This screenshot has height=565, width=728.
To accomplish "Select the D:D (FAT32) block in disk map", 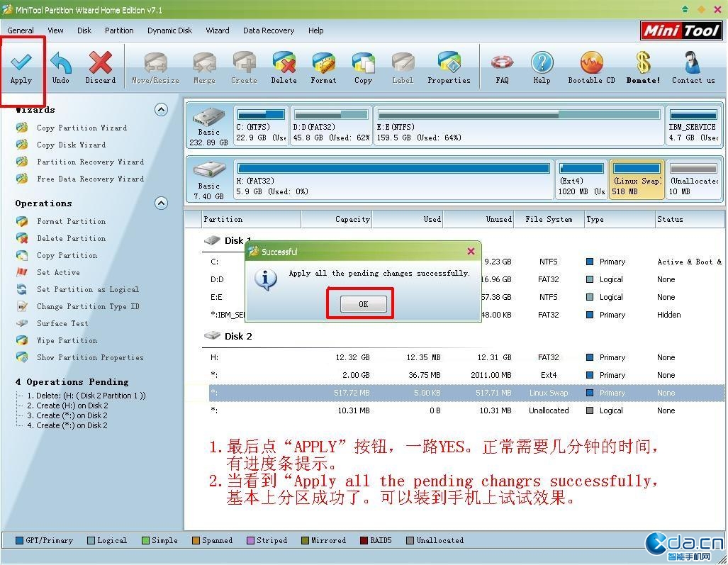I will [331, 125].
